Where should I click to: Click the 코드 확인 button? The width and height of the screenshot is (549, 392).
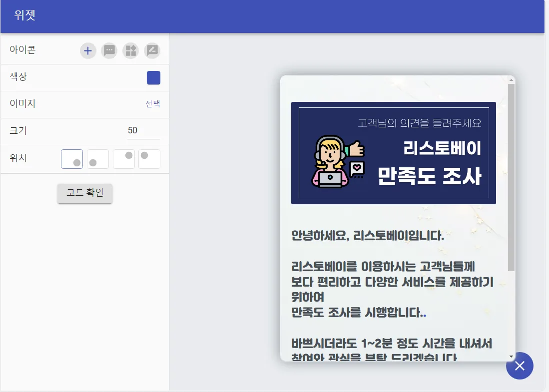[x=85, y=193]
